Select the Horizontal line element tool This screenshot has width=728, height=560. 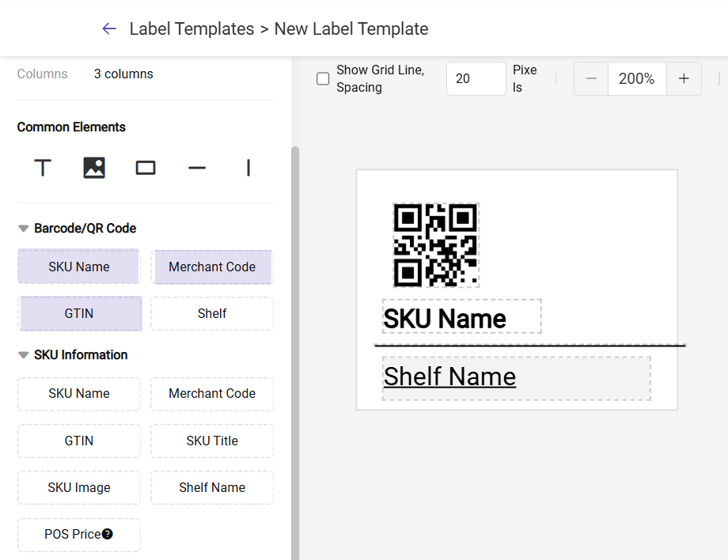coord(197,168)
